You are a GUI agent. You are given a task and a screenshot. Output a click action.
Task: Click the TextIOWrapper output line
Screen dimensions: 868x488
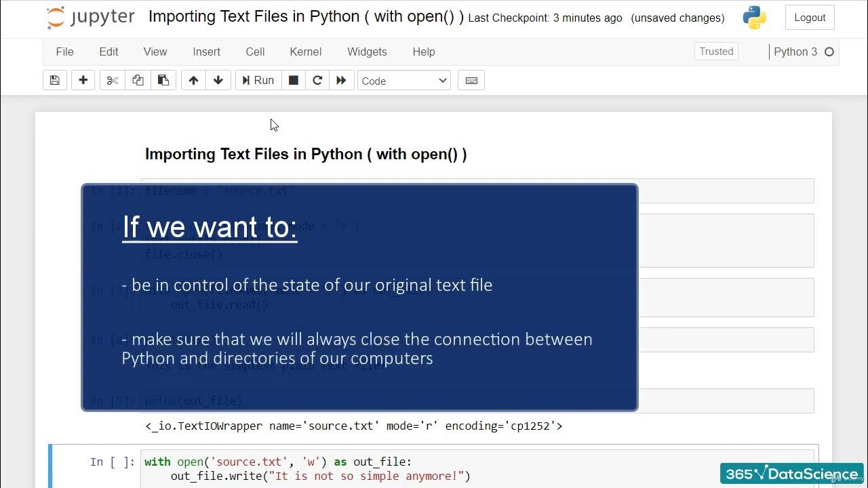(x=354, y=426)
